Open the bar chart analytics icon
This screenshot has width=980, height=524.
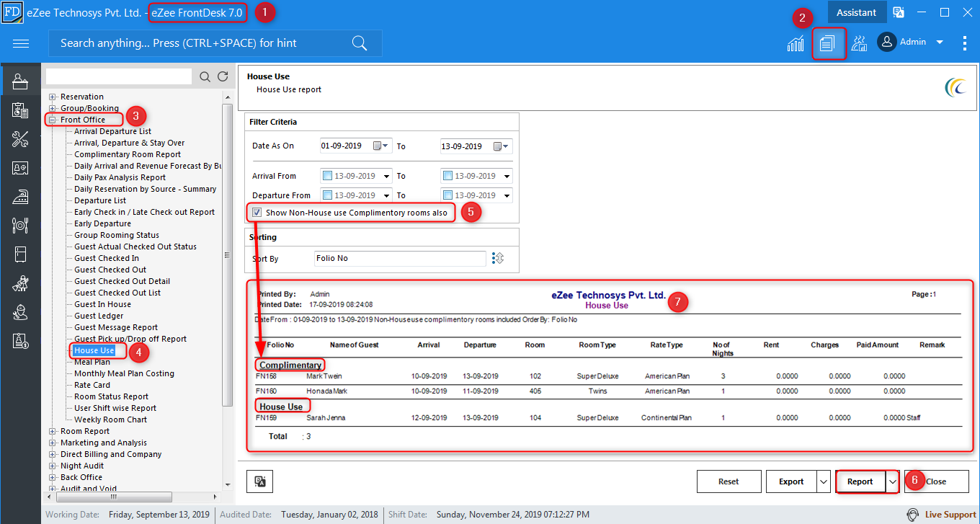click(796, 43)
